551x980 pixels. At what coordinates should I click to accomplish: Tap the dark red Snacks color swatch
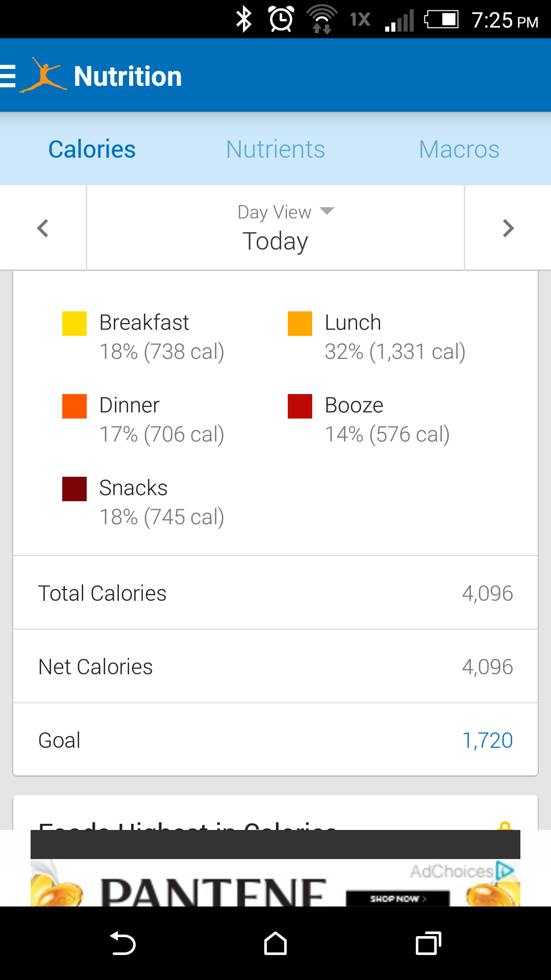[x=74, y=489]
